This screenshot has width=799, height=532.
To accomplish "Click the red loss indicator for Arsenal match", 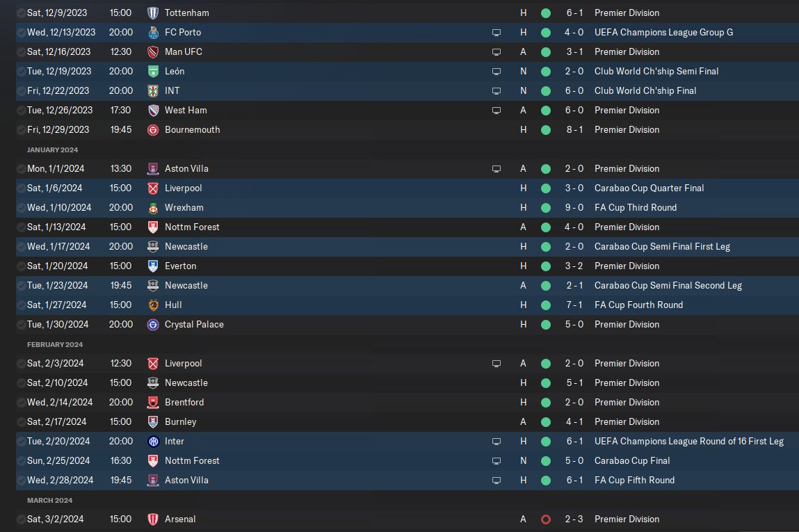I will pos(546,519).
